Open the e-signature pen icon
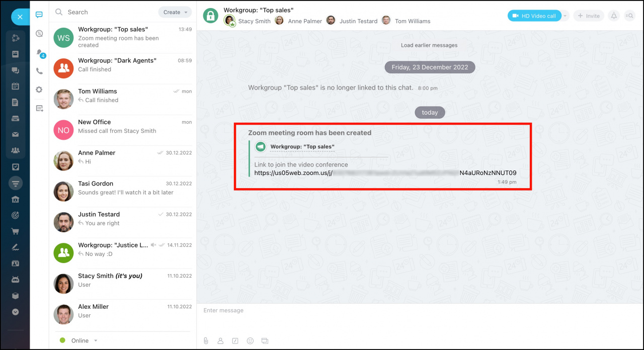The width and height of the screenshot is (644, 350). click(x=16, y=247)
